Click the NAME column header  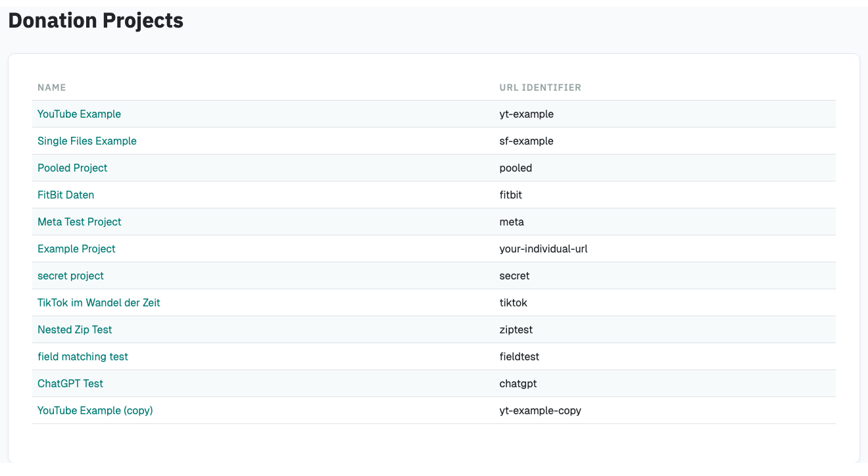coord(52,87)
